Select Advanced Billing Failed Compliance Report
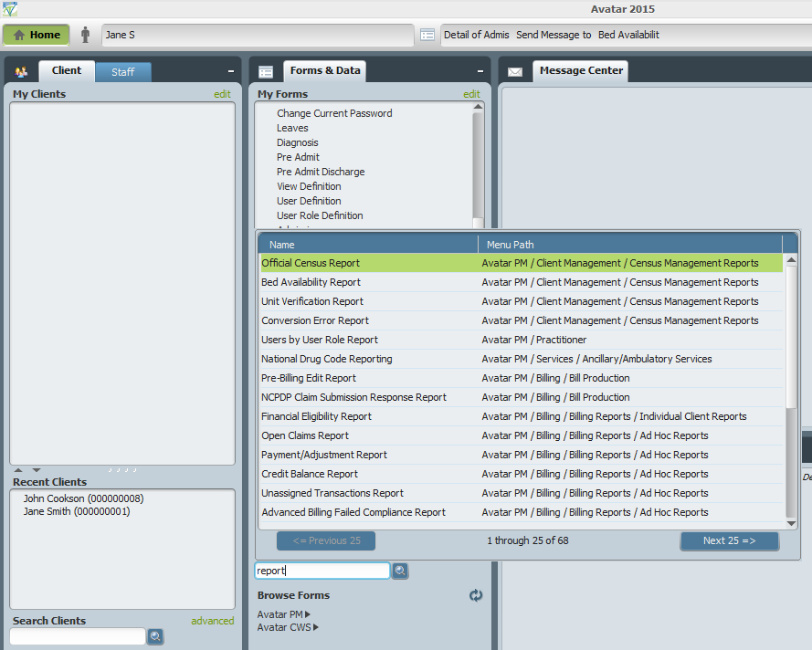Viewport: 812px width, 650px height. tap(522, 512)
